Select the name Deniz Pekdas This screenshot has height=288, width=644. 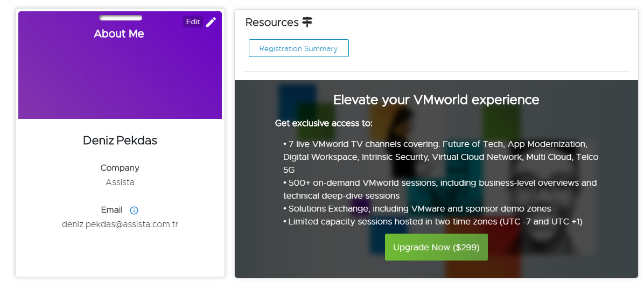tap(120, 141)
